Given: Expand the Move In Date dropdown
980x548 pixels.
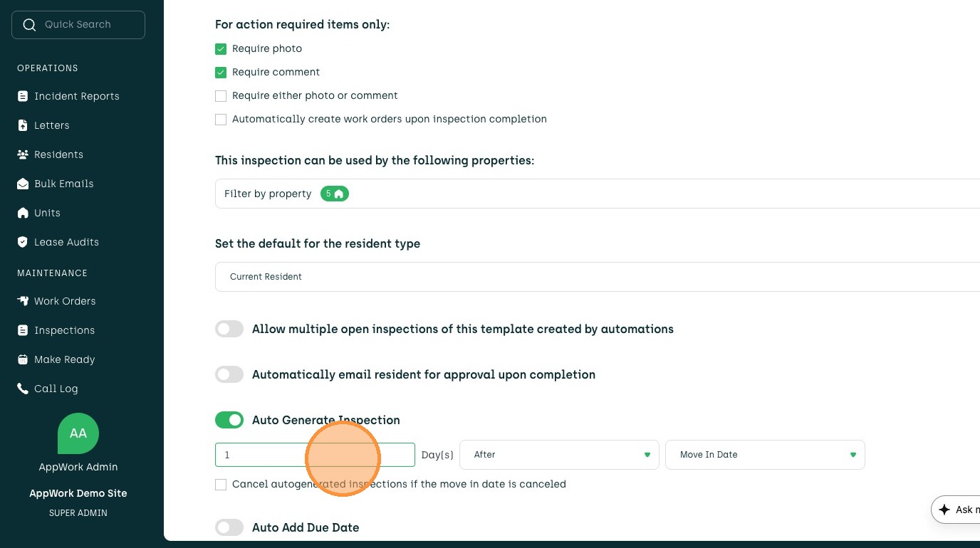Looking at the screenshot, I should (x=765, y=455).
